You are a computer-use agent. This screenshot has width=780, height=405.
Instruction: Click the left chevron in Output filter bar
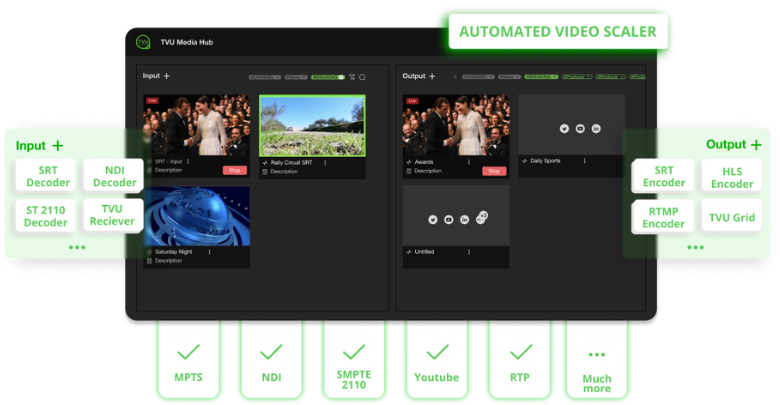click(455, 77)
